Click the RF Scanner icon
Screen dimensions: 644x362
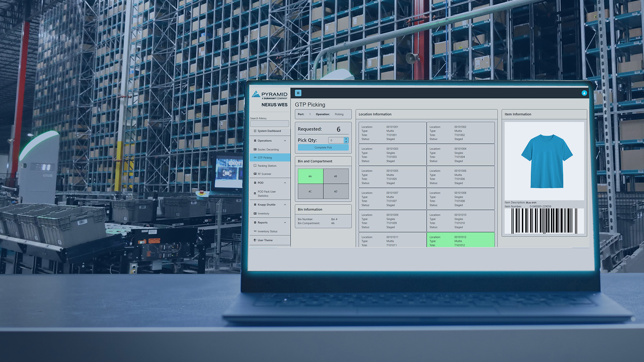[255, 174]
